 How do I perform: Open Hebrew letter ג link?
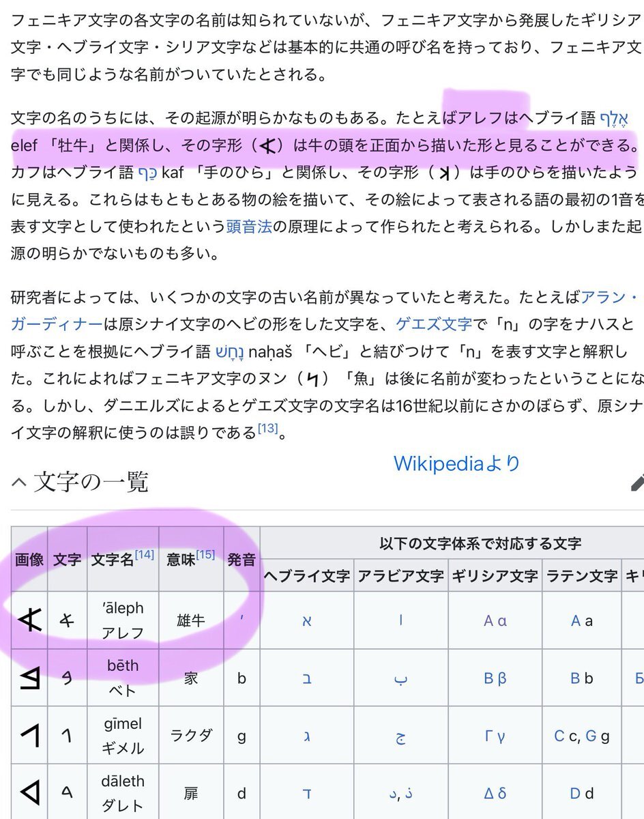(306, 736)
